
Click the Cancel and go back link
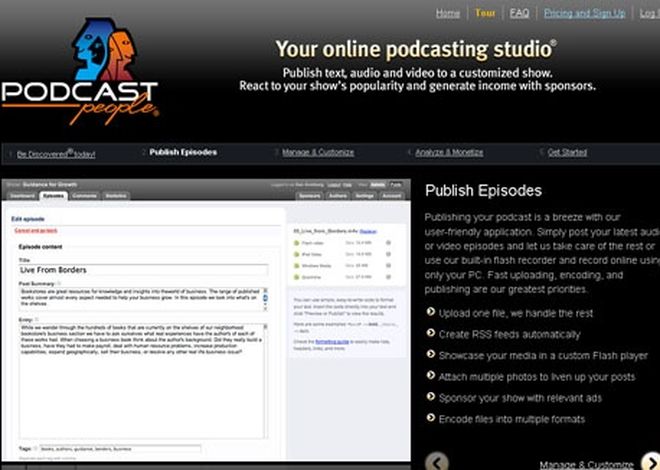(x=36, y=231)
